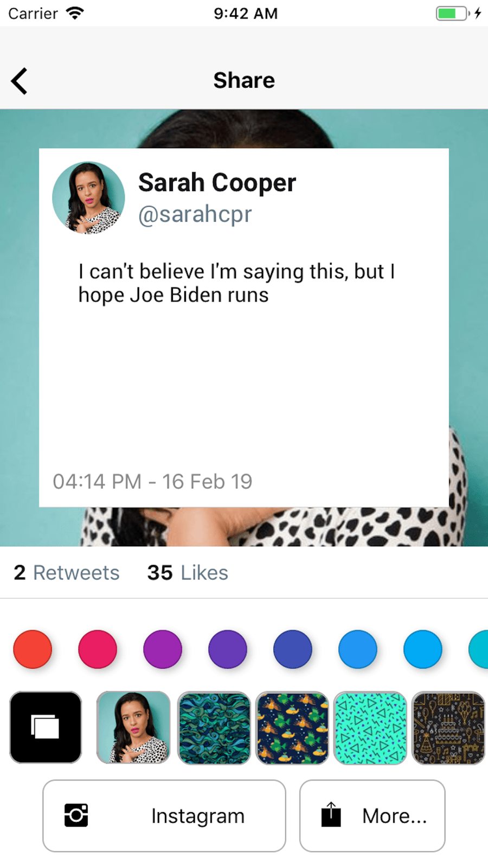This screenshot has height=868, width=488.
Task: Select the black layered-squares background icon
Action: pos(46,727)
